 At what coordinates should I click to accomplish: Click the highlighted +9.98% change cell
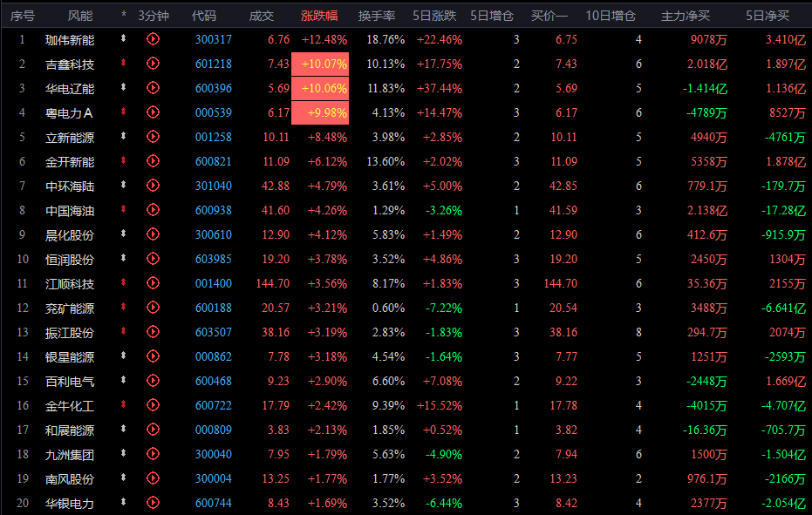tap(324, 112)
